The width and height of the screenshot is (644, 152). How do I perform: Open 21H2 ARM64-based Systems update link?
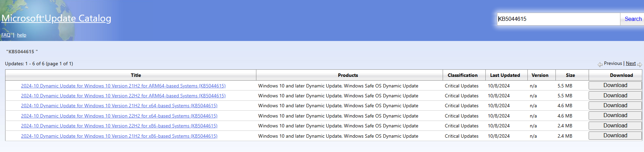(123, 86)
